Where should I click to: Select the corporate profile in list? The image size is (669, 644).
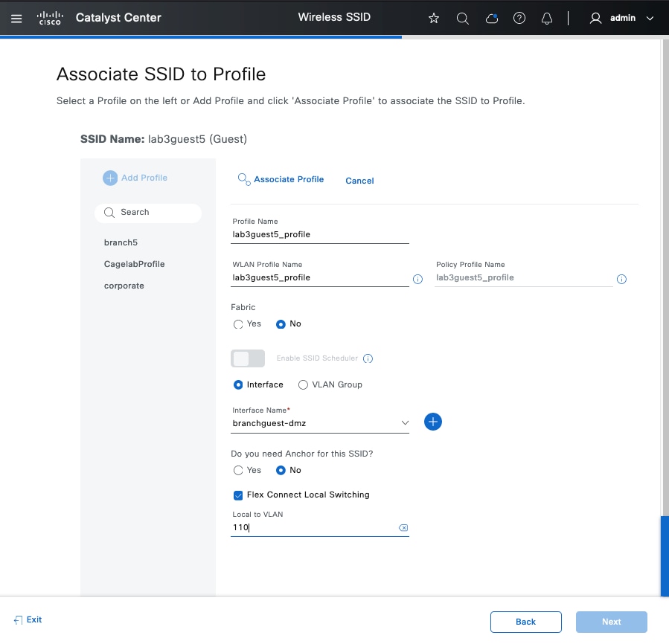tap(124, 286)
